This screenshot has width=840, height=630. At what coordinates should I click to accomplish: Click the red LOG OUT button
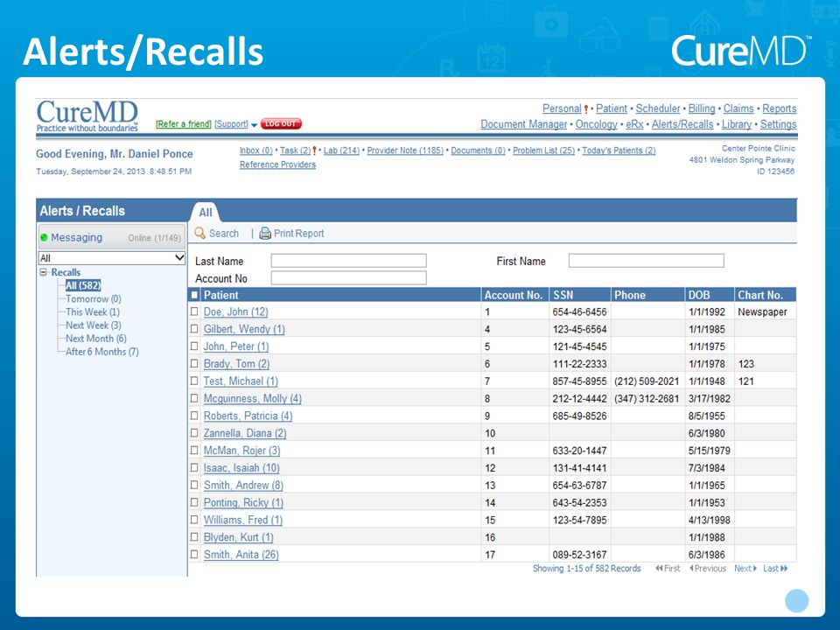click(281, 123)
